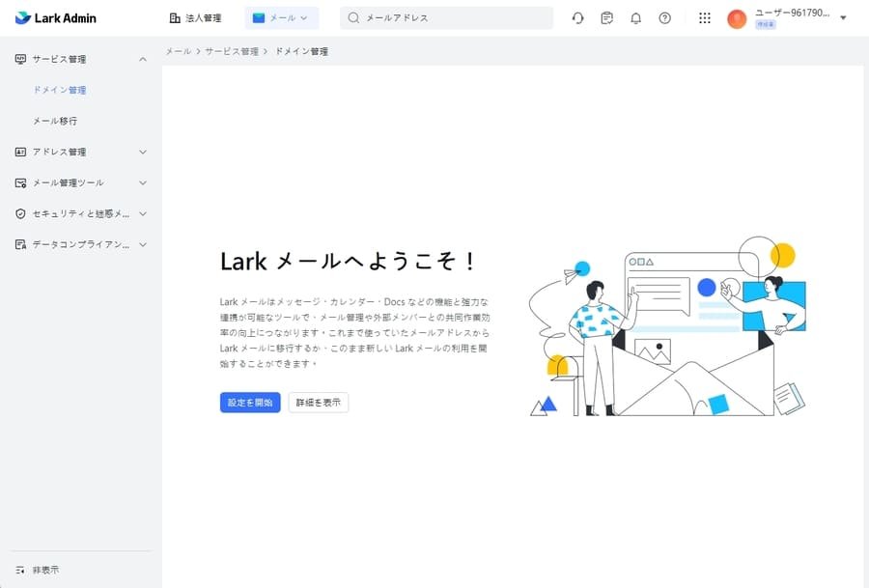This screenshot has width=869, height=588.
Task: Toggle 非表示 to hide the sidebar
Action: pyautogui.click(x=39, y=570)
